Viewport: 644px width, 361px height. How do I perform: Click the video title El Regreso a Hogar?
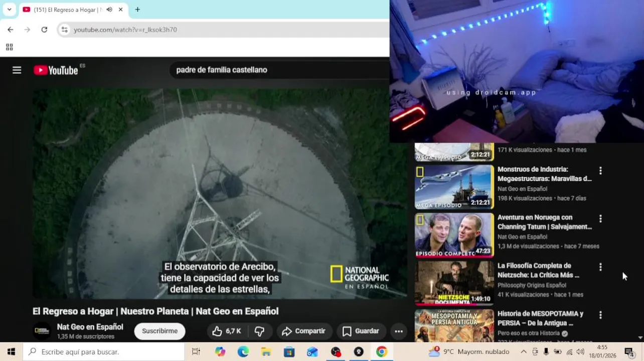click(155, 311)
